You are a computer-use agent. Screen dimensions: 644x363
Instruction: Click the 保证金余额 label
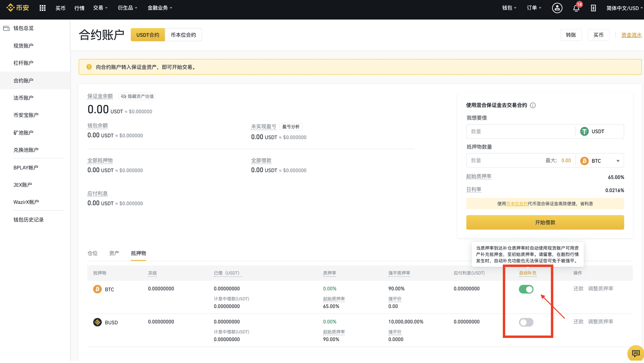click(100, 96)
